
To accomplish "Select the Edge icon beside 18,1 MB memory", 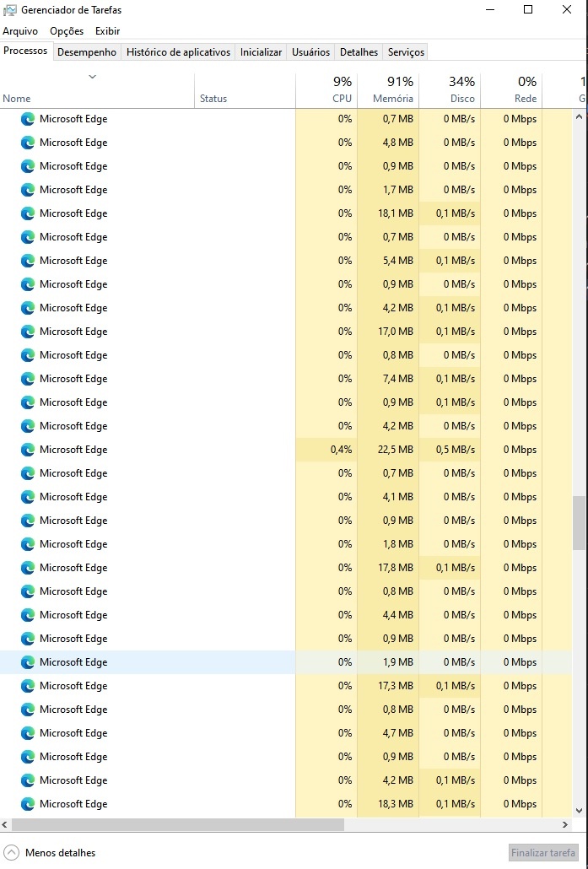I will tap(28, 213).
